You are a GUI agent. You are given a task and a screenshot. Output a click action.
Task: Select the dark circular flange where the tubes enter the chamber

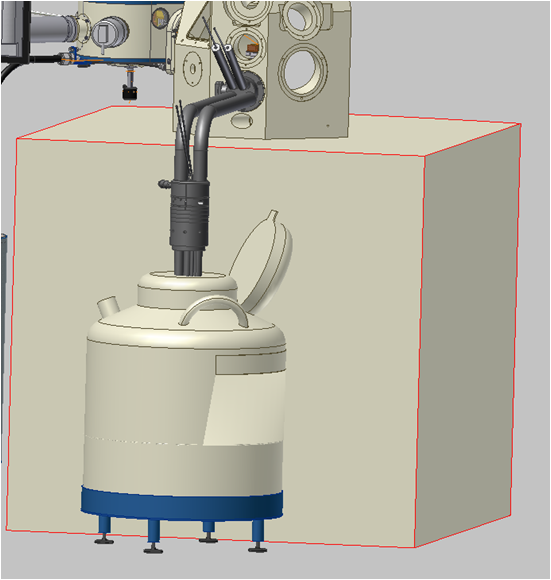point(255,90)
